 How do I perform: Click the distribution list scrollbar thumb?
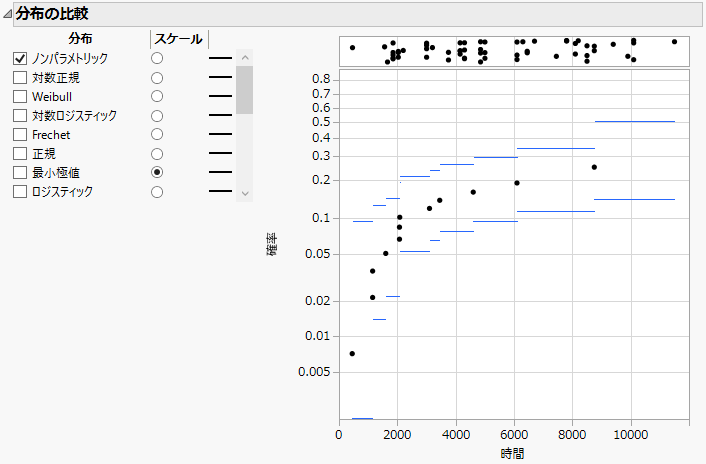[244, 90]
